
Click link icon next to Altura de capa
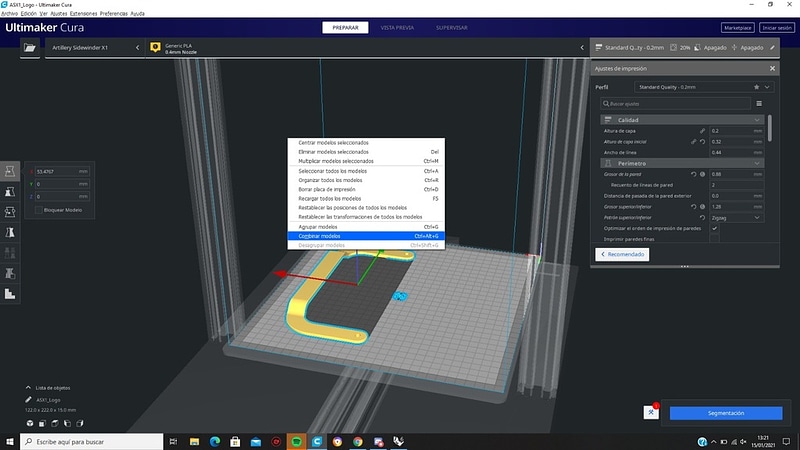click(702, 131)
